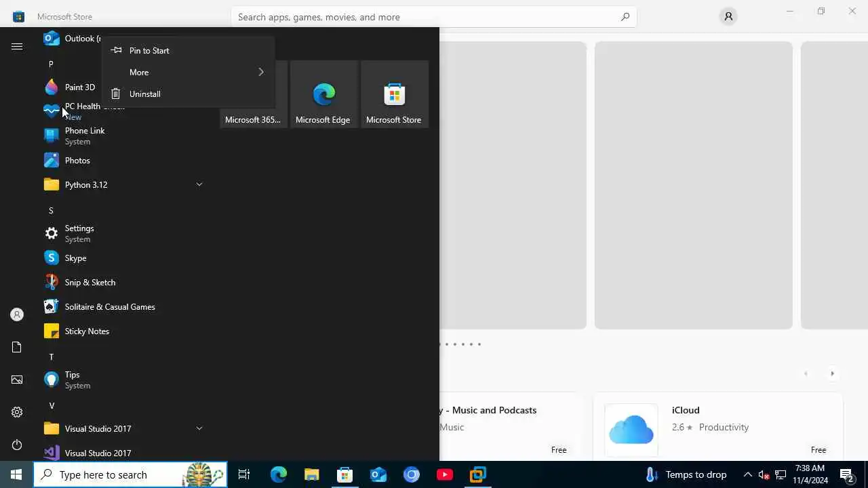The height and width of the screenshot is (488, 868).
Task: Open the iCloud app card in Store
Action: coord(718,427)
